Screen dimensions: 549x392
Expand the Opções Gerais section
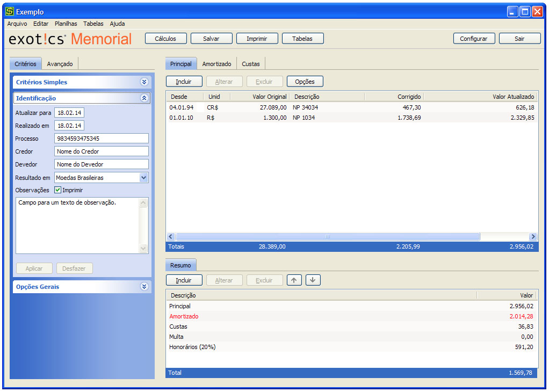[144, 287]
